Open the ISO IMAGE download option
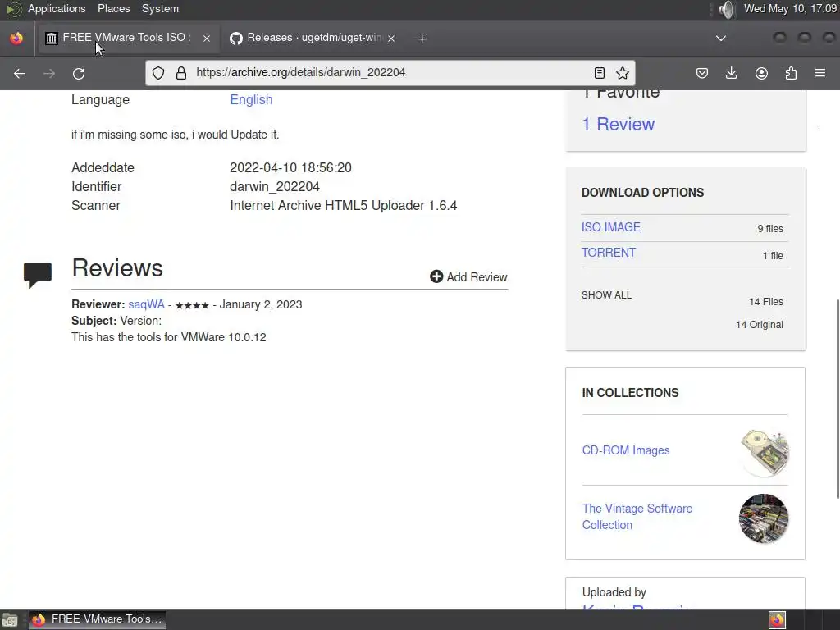840x630 pixels. click(x=610, y=227)
